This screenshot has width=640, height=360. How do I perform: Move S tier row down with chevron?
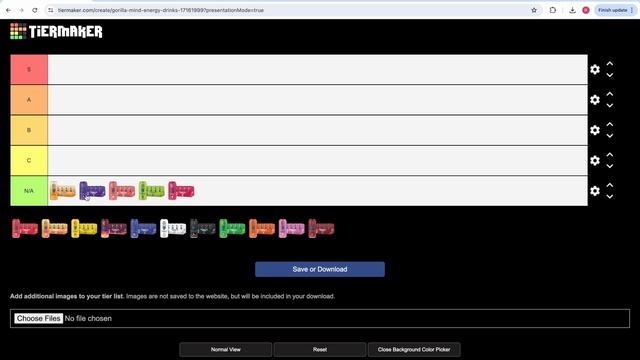pyautogui.click(x=609, y=75)
